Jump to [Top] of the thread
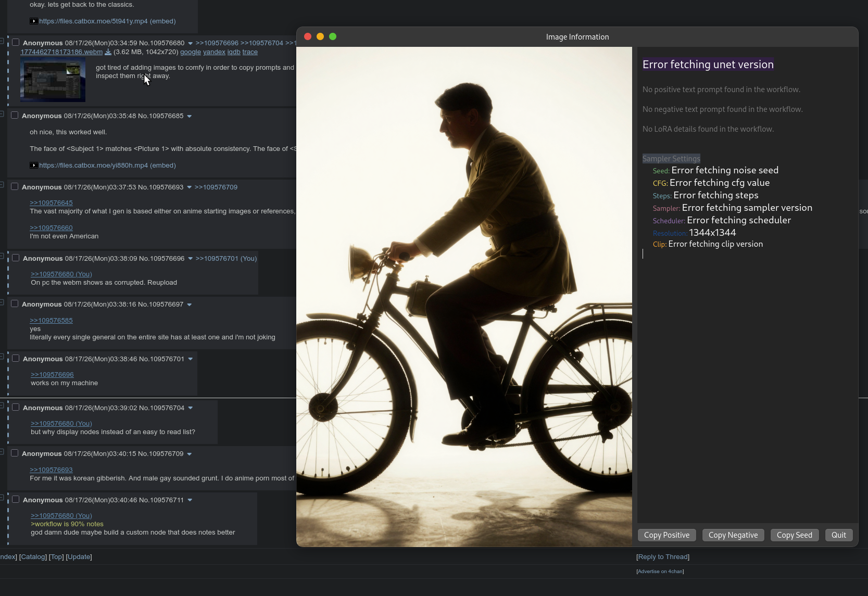The width and height of the screenshot is (868, 596). [56, 557]
